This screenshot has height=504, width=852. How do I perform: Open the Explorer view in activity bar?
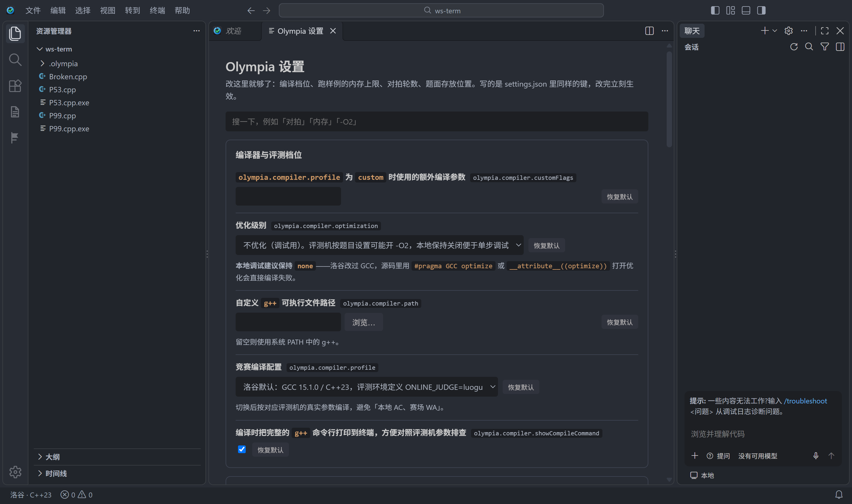(x=15, y=33)
